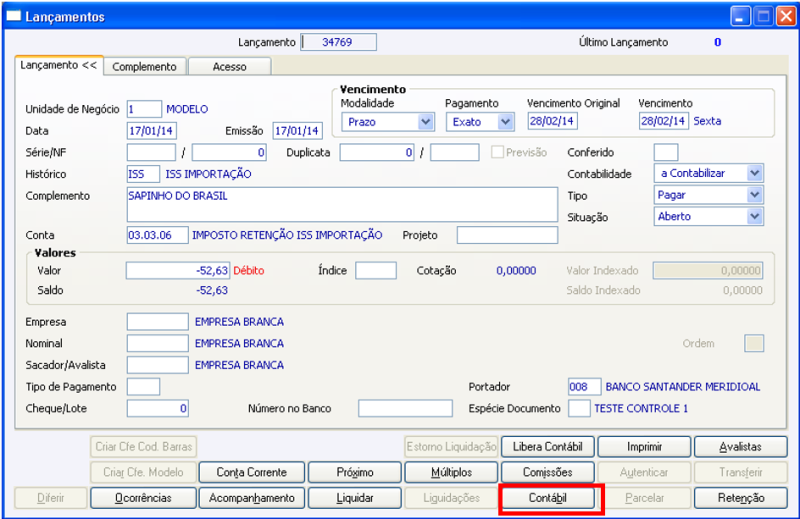Click the Lançamento number field 34769
800x519 pixels.
339,42
